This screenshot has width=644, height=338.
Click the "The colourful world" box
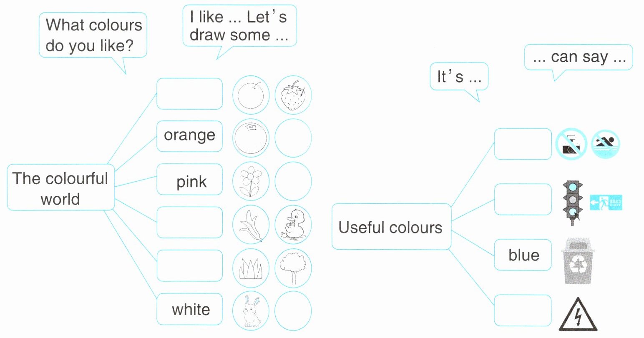pos(60,188)
